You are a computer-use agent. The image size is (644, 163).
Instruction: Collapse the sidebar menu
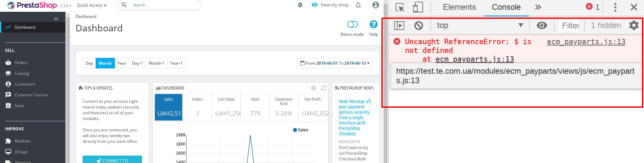pyautogui.click(x=56, y=19)
